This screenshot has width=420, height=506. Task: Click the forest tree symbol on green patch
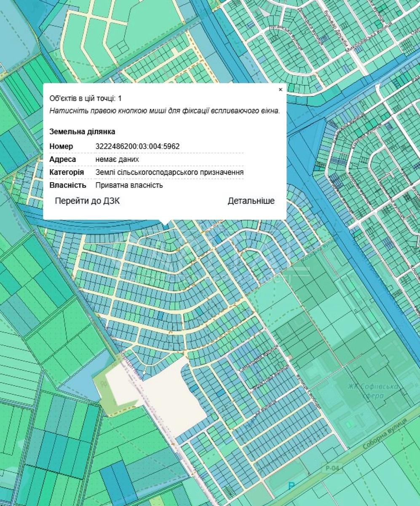103,385
